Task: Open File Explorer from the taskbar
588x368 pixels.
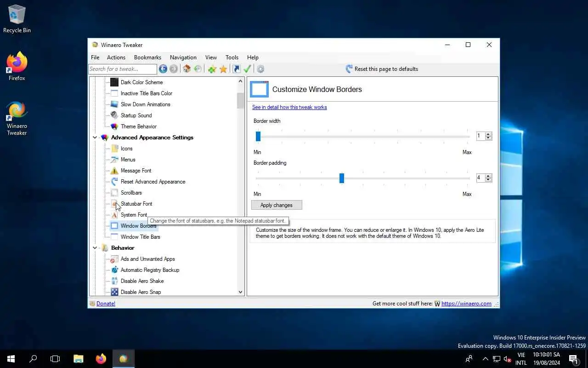Action: (79, 359)
